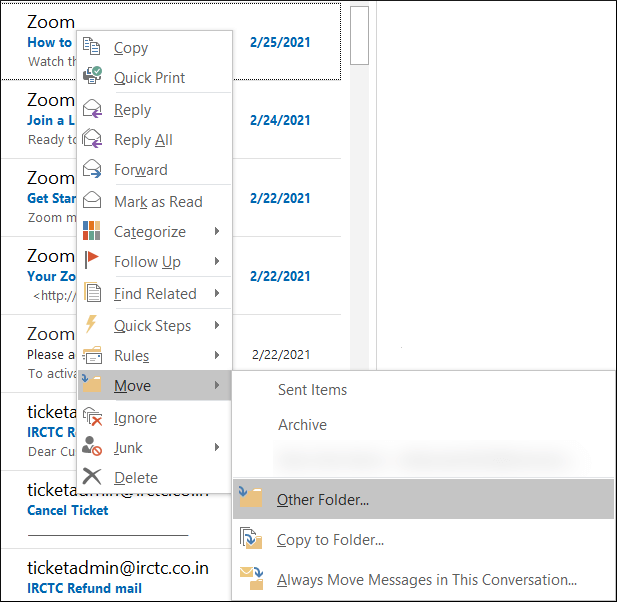Screen dimensions: 617x602
Task: Select the Delete menu entry
Action: click(155, 477)
